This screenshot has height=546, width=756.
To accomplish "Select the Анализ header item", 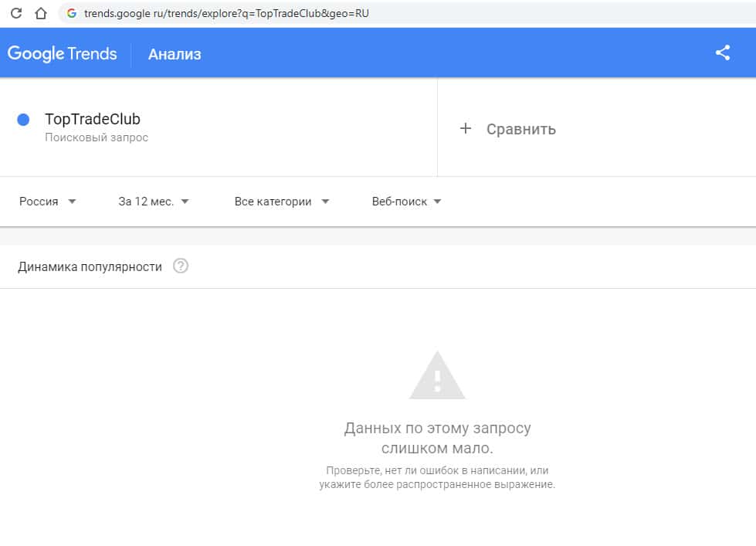I will point(175,54).
